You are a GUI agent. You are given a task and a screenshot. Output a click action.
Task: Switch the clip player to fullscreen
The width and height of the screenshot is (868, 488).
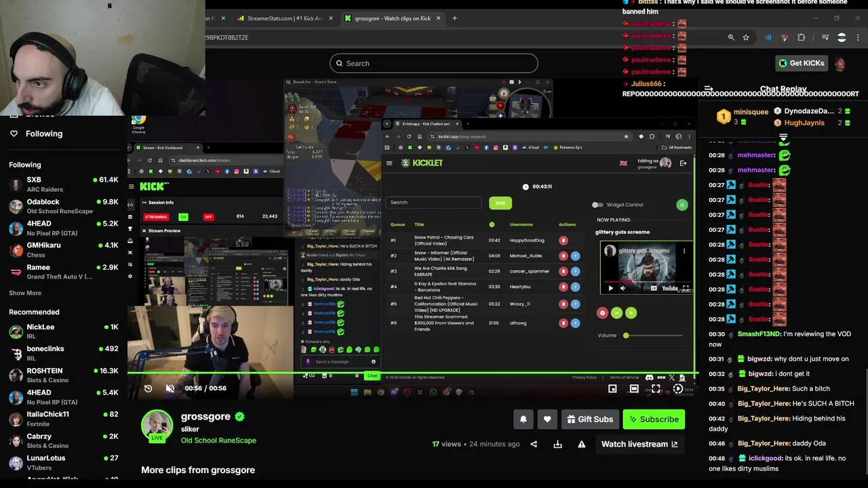point(656,388)
